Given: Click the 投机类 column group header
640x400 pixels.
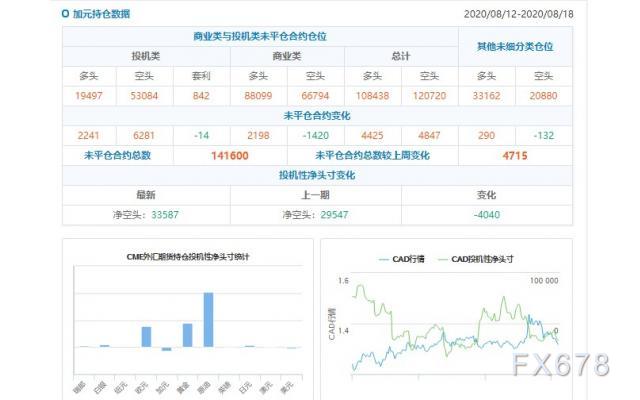Looking at the screenshot, I should click(x=146, y=56).
